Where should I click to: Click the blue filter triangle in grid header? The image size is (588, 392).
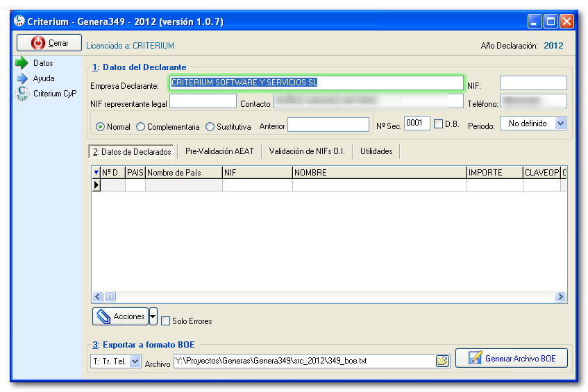tap(96, 173)
